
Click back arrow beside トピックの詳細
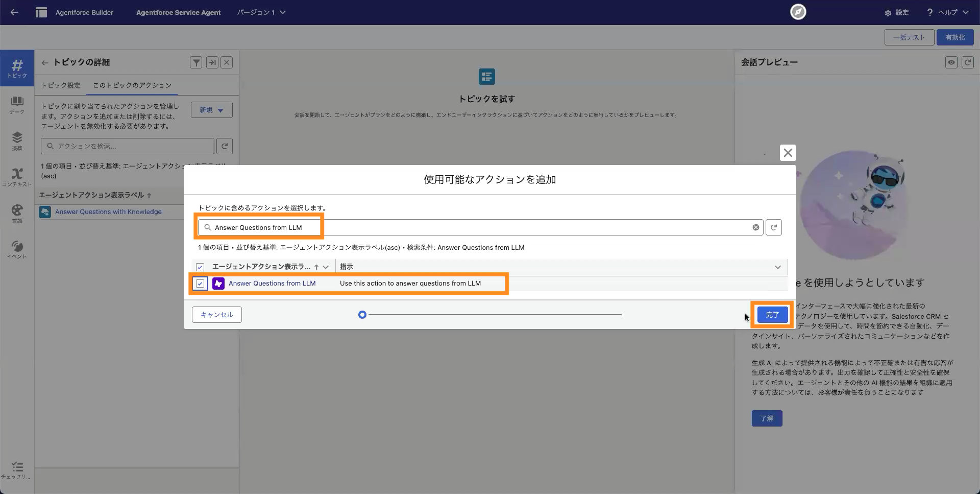pos(45,62)
